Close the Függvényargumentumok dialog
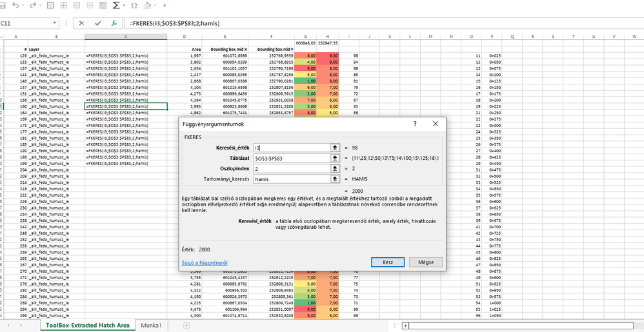 (436, 124)
